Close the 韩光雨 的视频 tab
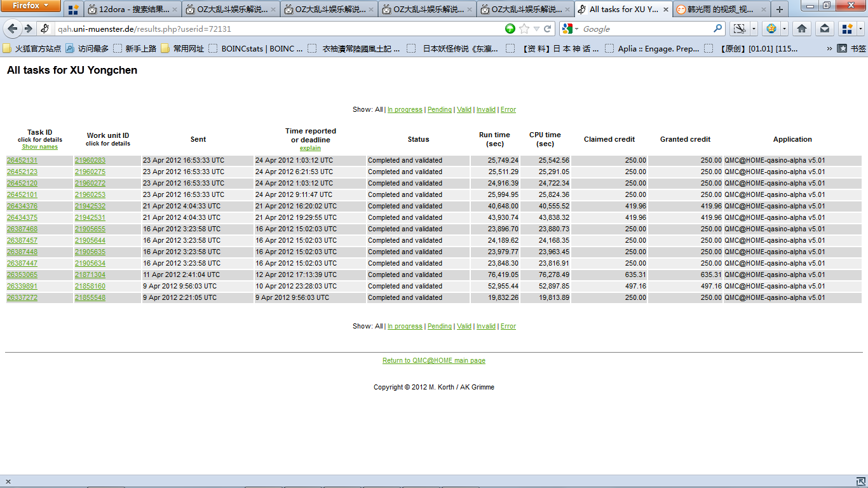This screenshot has width=868, height=488. click(764, 10)
